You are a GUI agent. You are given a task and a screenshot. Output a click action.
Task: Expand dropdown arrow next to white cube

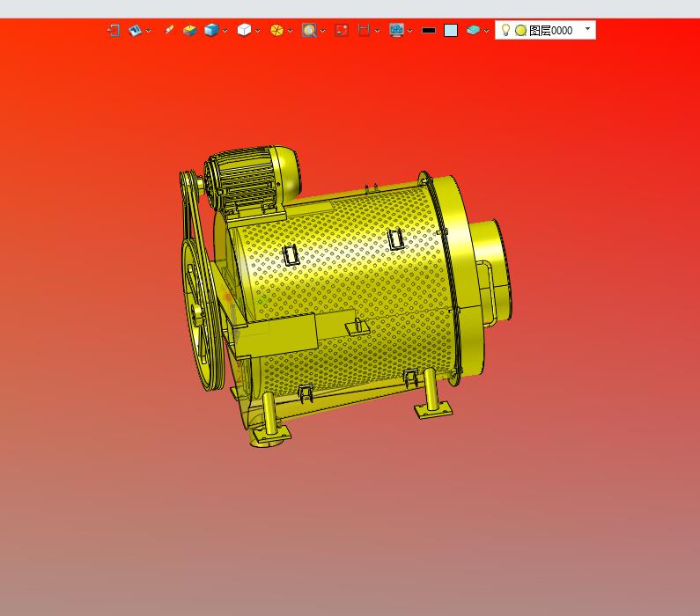(258, 31)
